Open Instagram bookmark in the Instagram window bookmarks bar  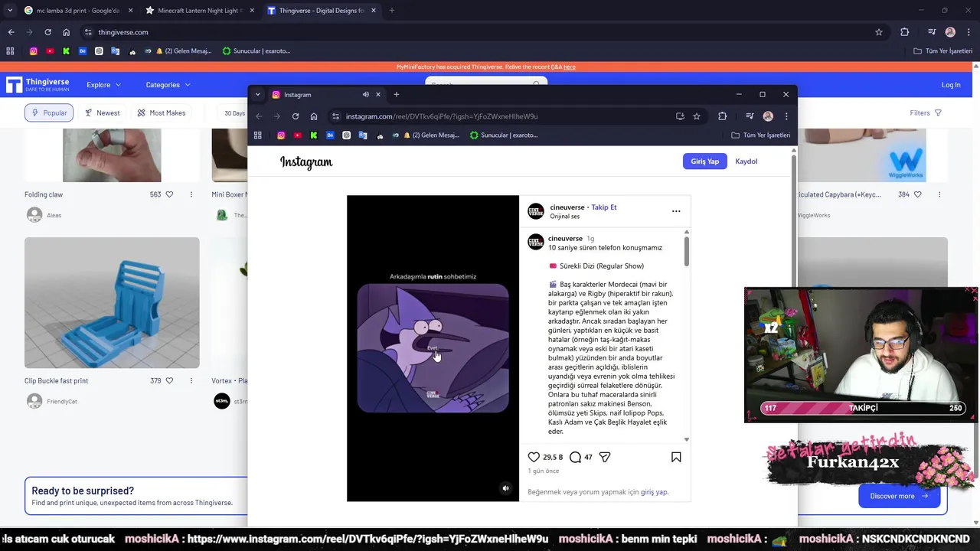[x=281, y=135]
